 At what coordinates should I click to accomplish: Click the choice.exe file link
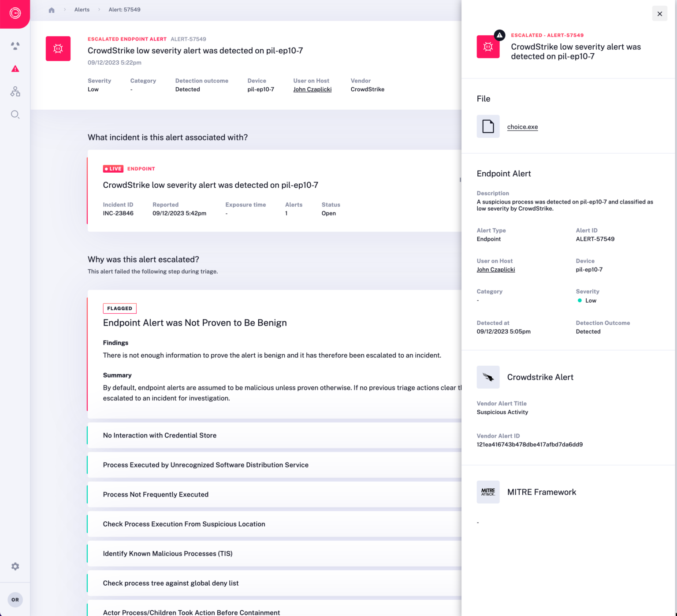coord(522,126)
